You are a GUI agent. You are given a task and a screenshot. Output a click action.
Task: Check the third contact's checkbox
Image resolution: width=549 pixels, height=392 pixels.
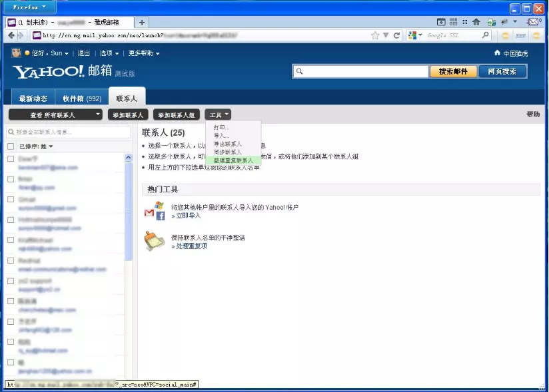[11, 199]
